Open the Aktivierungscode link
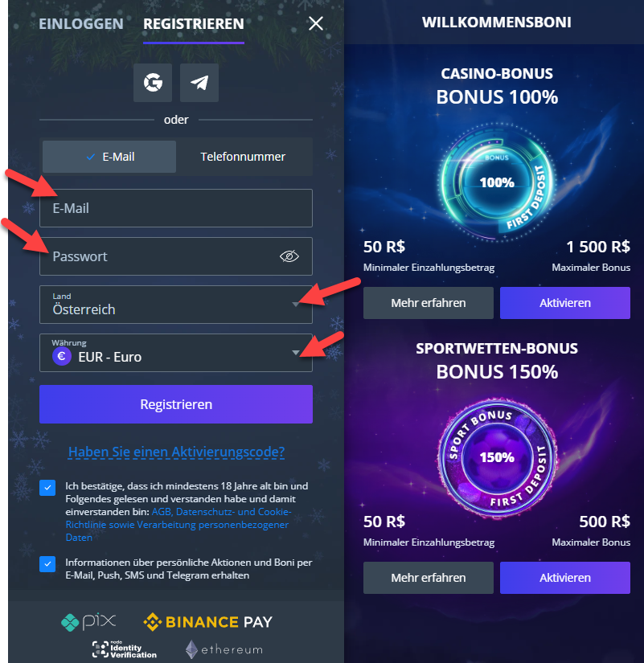 (x=176, y=452)
